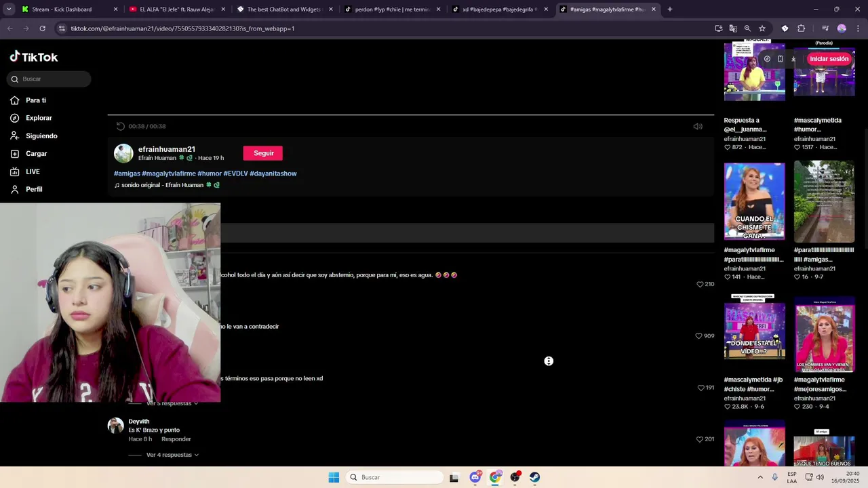Image resolution: width=868 pixels, height=488 pixels.
Task: Open the Chrome three-dot menu
Action: [858, 28]
